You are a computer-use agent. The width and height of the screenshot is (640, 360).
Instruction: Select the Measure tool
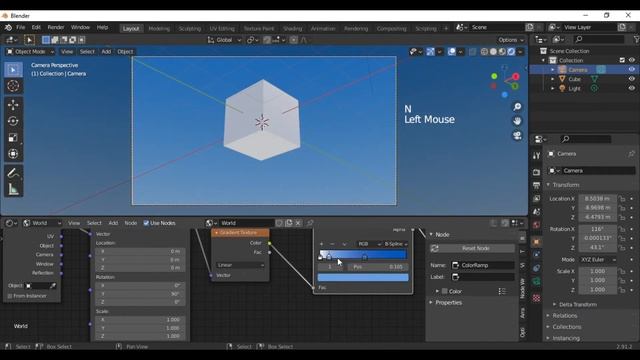pos(13,189)
